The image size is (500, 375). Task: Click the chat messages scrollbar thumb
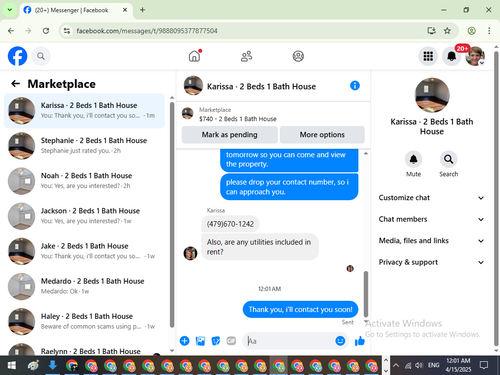(366, 294)
